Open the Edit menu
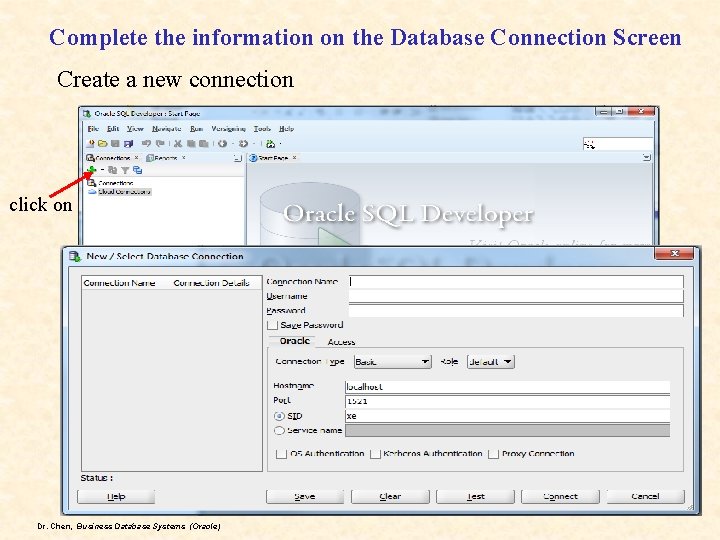The height and width of the screenshot is (540, 720). [x=113, y=129]
